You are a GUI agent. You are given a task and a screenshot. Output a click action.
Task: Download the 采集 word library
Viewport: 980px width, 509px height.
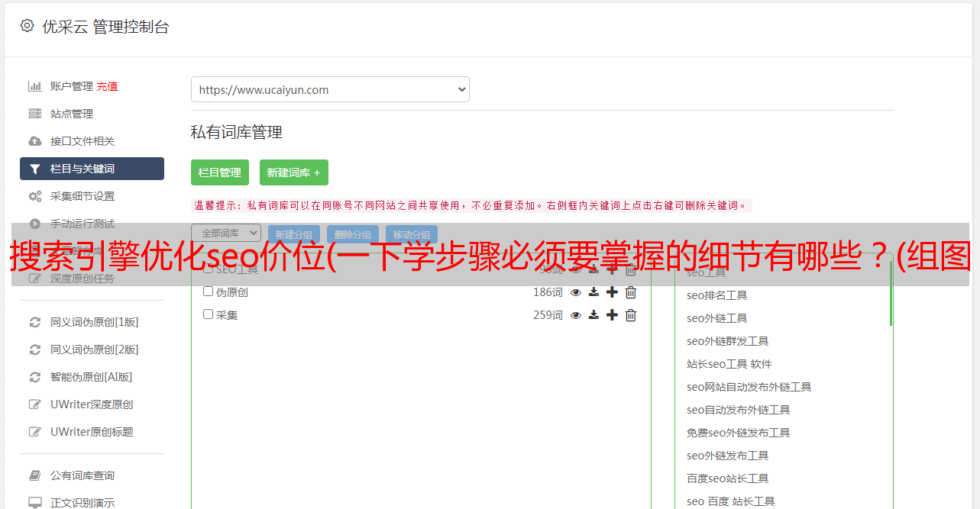(593, 315)
